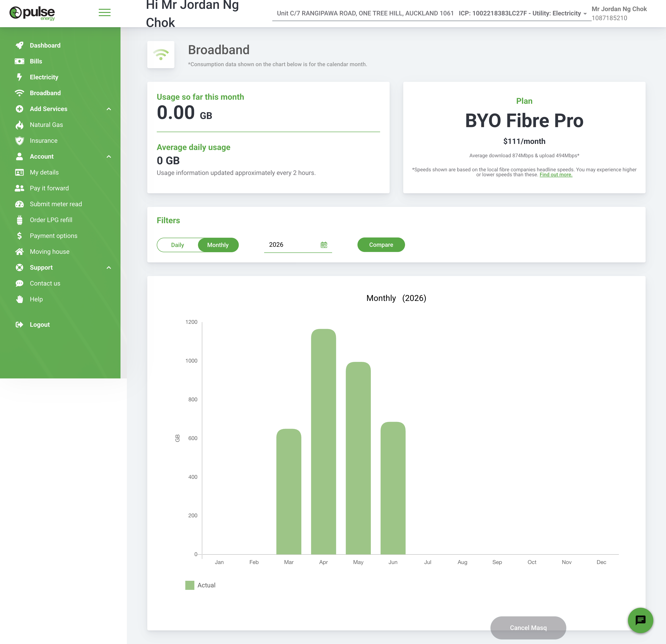Viewport: 666px width, 644px height.
Task: Click the 2026 year input field
Action: click(298, 245)
